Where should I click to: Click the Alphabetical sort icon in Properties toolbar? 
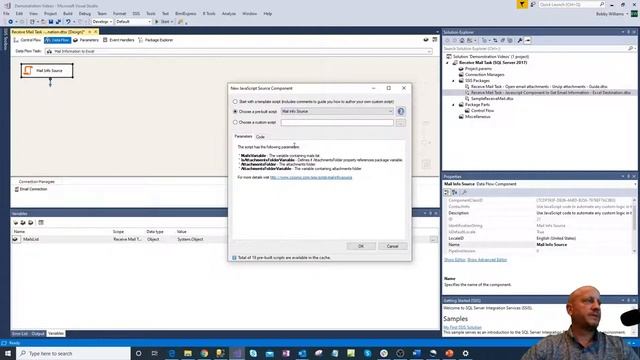[x=455, y=192]
